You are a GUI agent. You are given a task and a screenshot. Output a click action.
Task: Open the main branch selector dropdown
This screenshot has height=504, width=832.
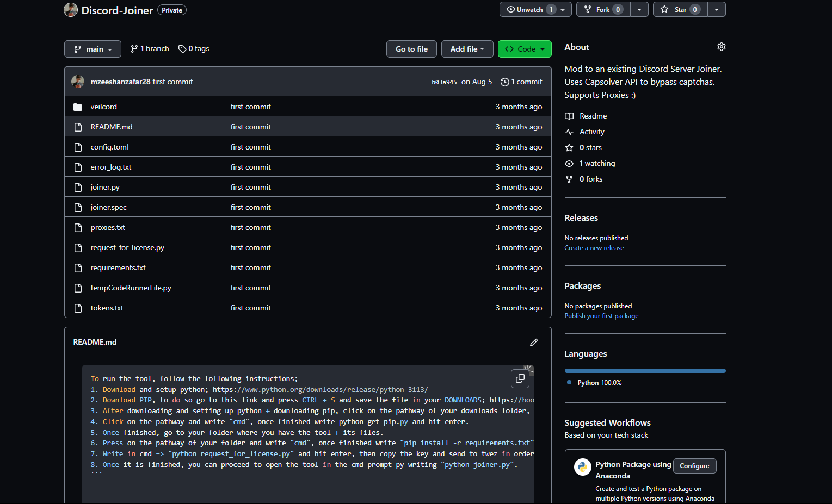coord(93,49)
